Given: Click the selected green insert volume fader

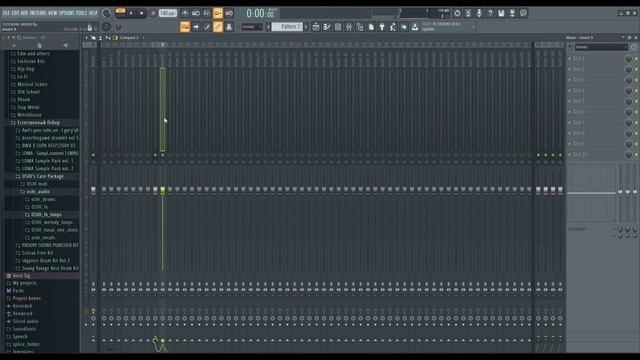Looking at the screenshot, I should coord(162,190).
